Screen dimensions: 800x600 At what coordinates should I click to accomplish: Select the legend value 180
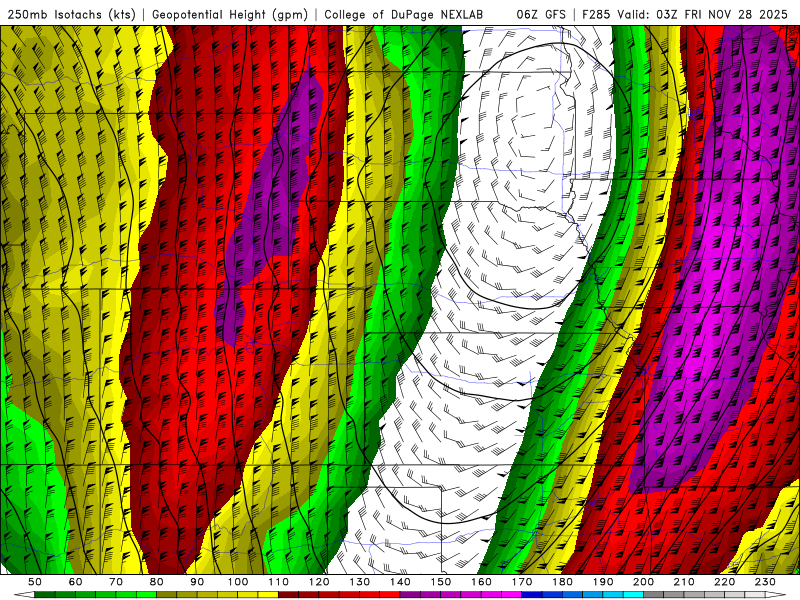[562, 582]
